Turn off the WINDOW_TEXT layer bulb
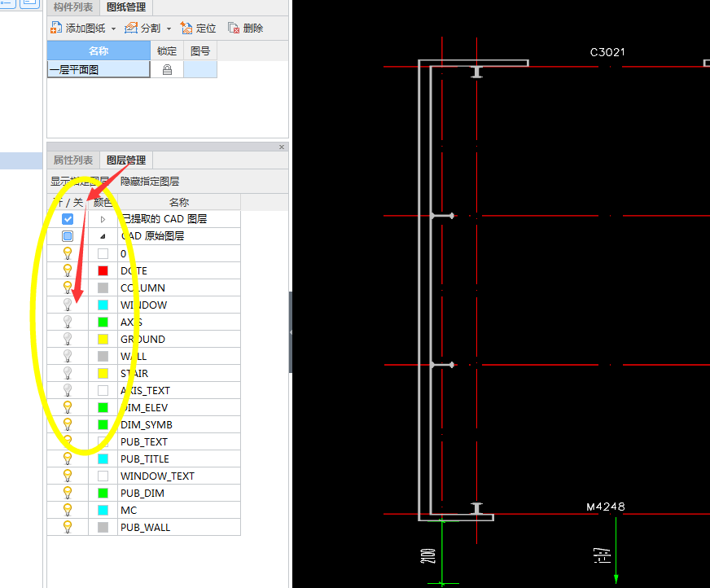The height and width of the screenshot is (588, 710). [68, 476]
